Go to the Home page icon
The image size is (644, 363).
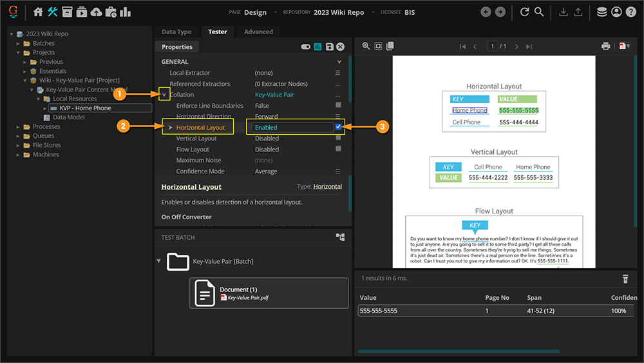(38, 12)
